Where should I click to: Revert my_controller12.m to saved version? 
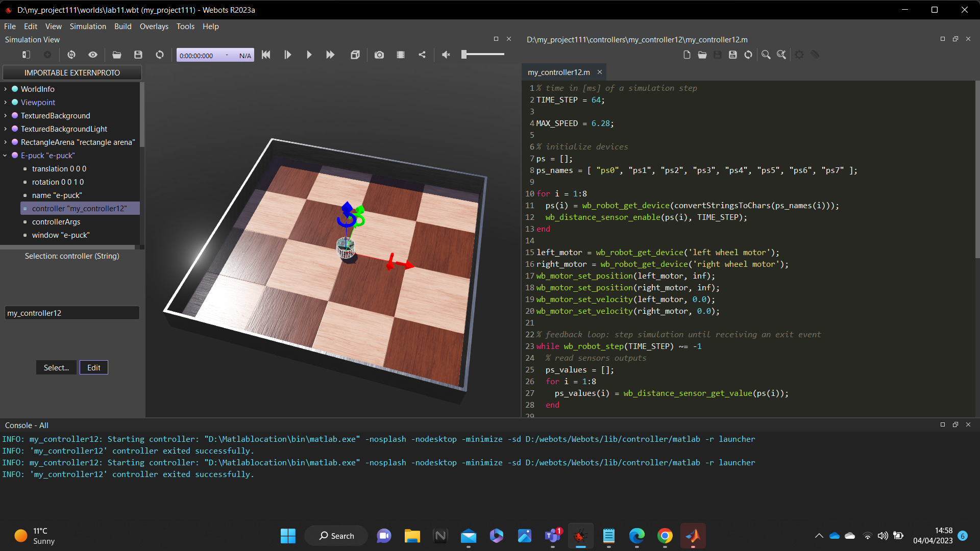(748, 55)
